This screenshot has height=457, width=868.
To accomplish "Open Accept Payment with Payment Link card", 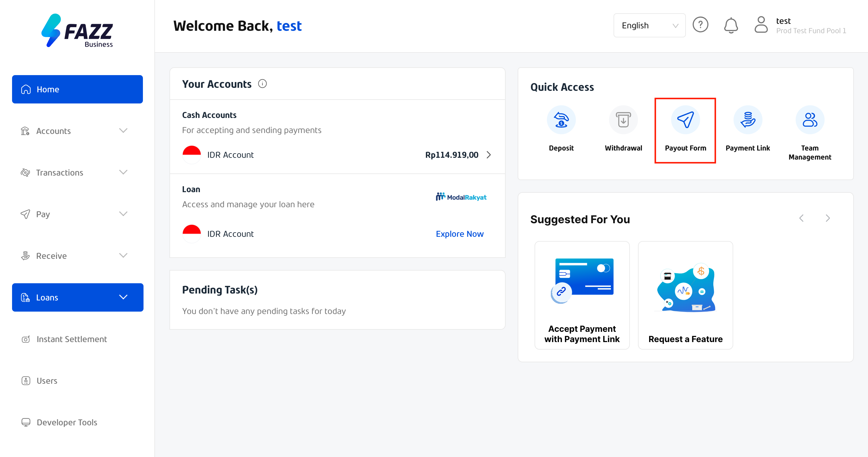I will pos(582,295).
